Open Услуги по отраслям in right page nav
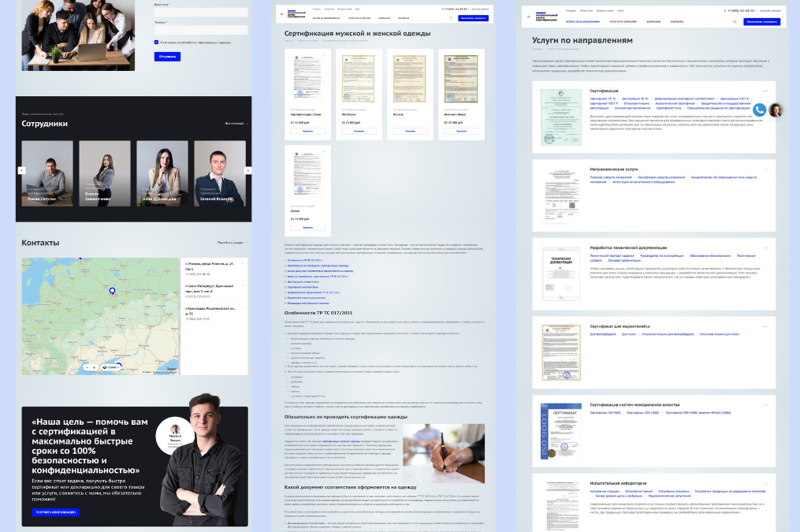Screen dimensions: 800x532 pyautogui.click(x=623, y=22)
